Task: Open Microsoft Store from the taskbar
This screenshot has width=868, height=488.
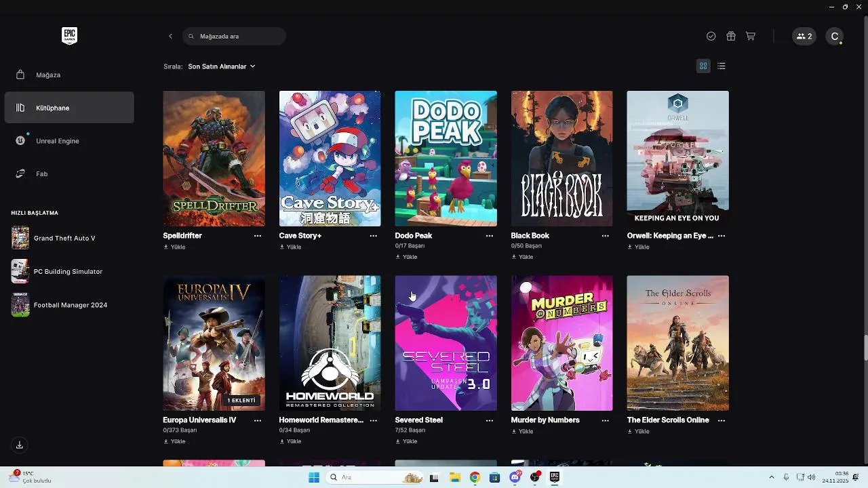Action: pyautogui.click(x=494, y=477)
